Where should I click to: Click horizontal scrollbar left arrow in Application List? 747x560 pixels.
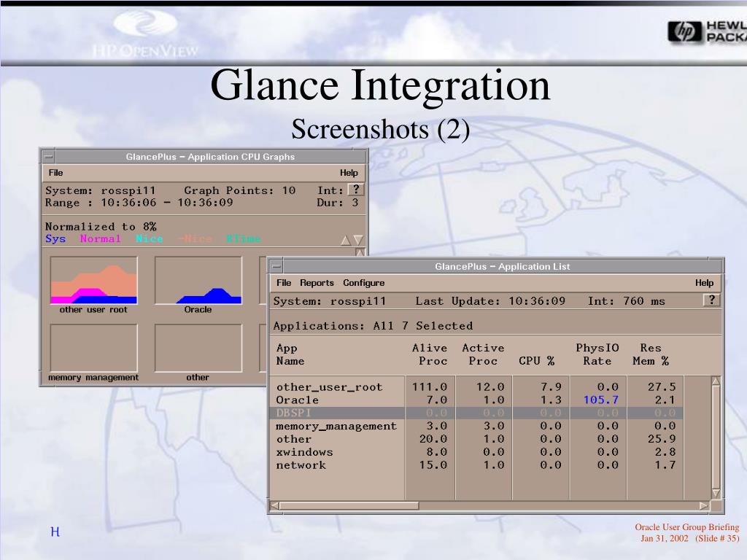tap(274, 506)
